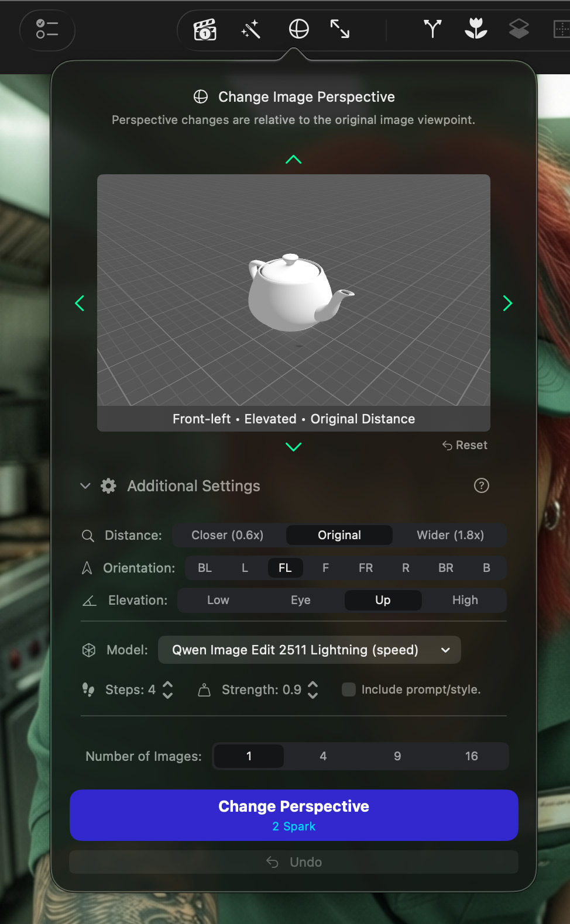The width and height of the screenshot is (570, 924).
Task: Click the big Change Perspective button
Action: [x=294, y=815]
